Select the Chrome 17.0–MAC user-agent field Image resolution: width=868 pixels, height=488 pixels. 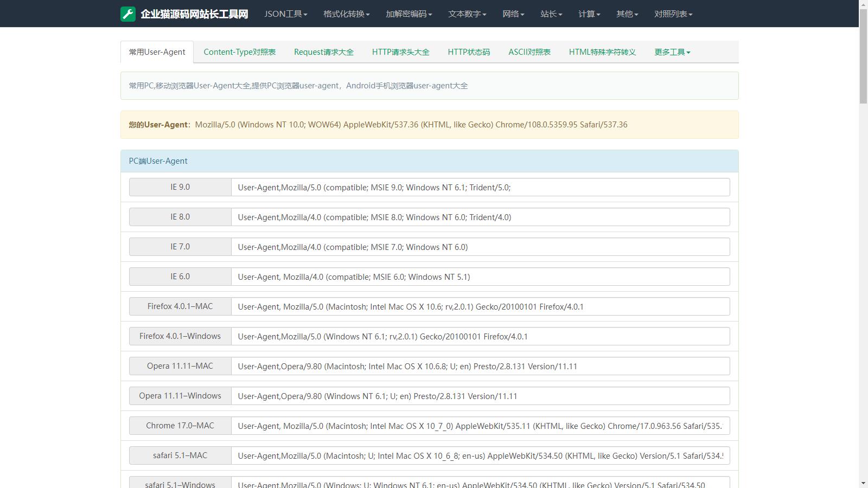coord(480,426)
